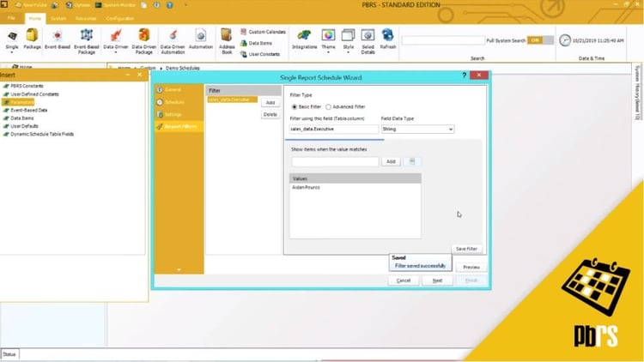Viewport: 644px width, 362px height.
Task: Select sales_data.Executive in the Filter list
Action: pos(232,100)
